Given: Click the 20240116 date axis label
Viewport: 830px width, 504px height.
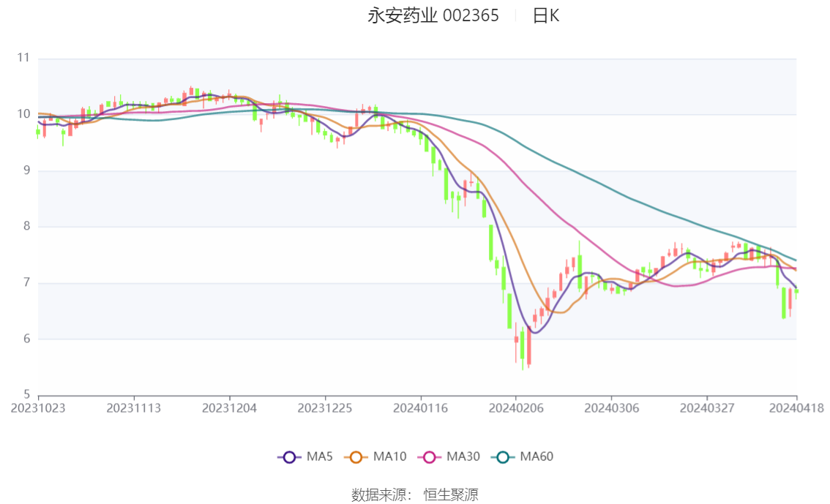Looking at the screenshot, I should tap(419, 408).
